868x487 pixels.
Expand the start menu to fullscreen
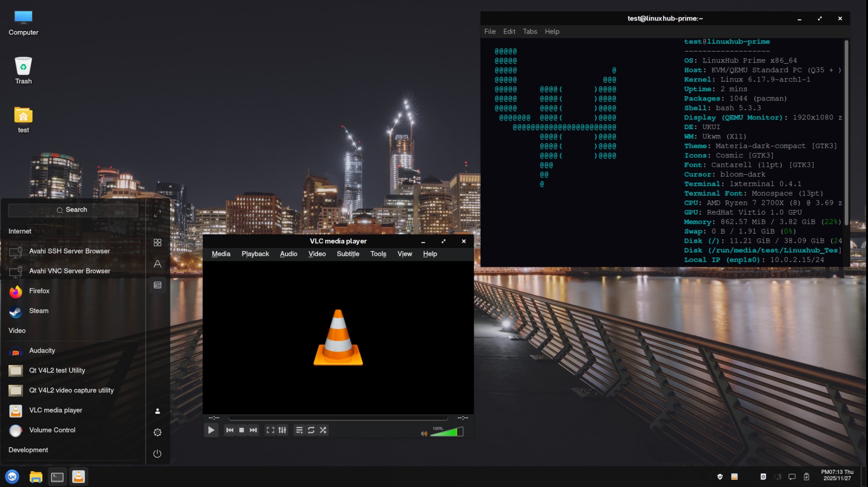[x=157, y=214]
